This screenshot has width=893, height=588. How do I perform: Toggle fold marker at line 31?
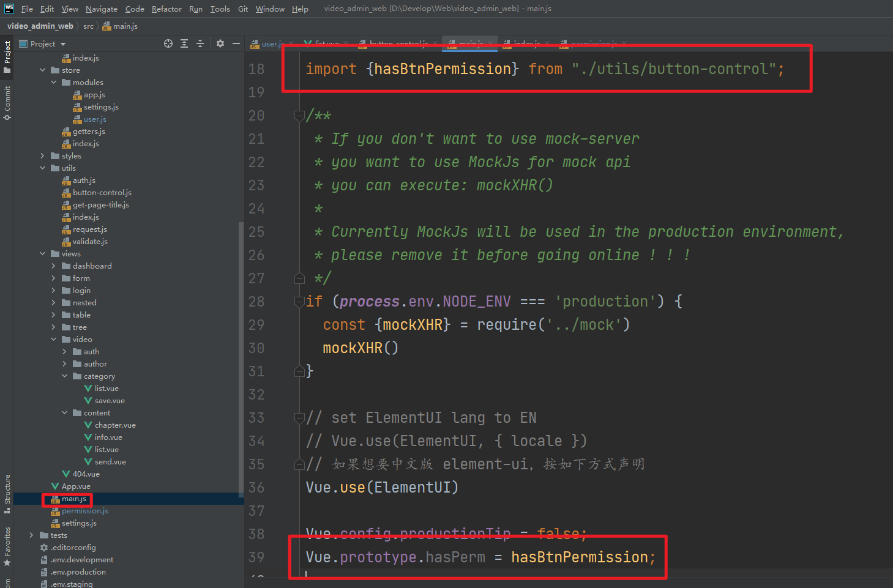point(299,371)
